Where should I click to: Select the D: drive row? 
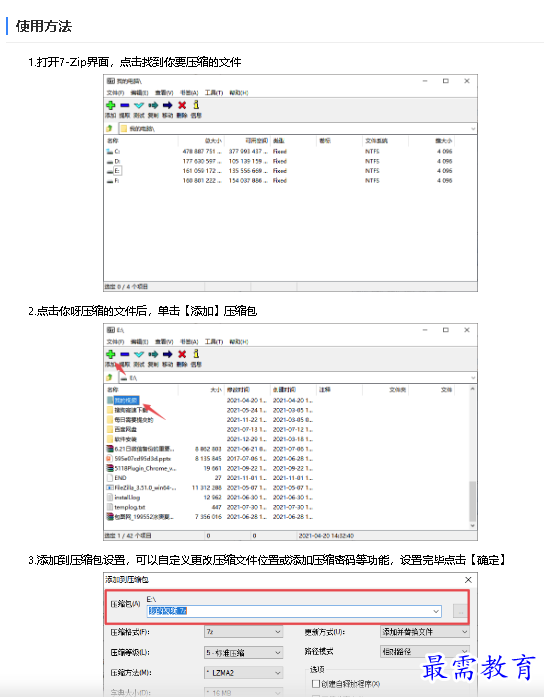click(x=280, y=161)
